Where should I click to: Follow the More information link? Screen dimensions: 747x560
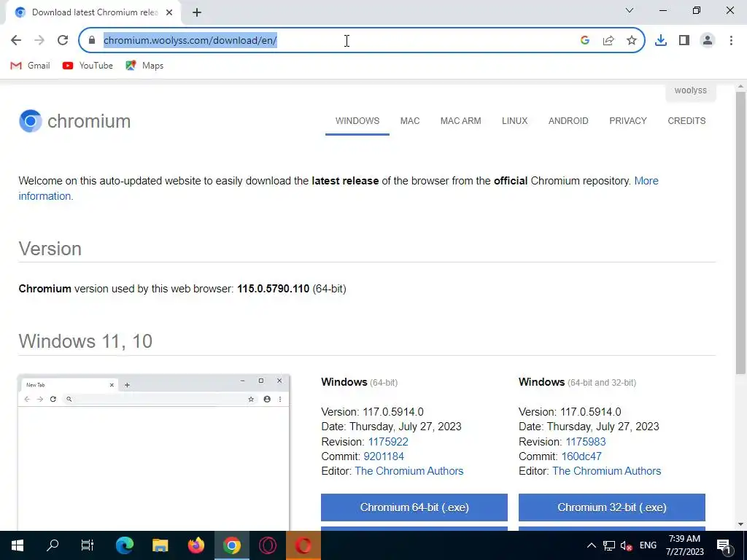[646, 181]
